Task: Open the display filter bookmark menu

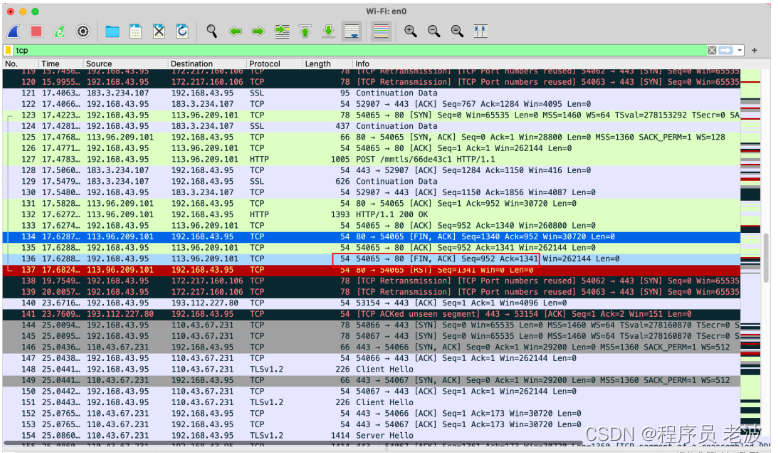Action: (x=8, y=50)
